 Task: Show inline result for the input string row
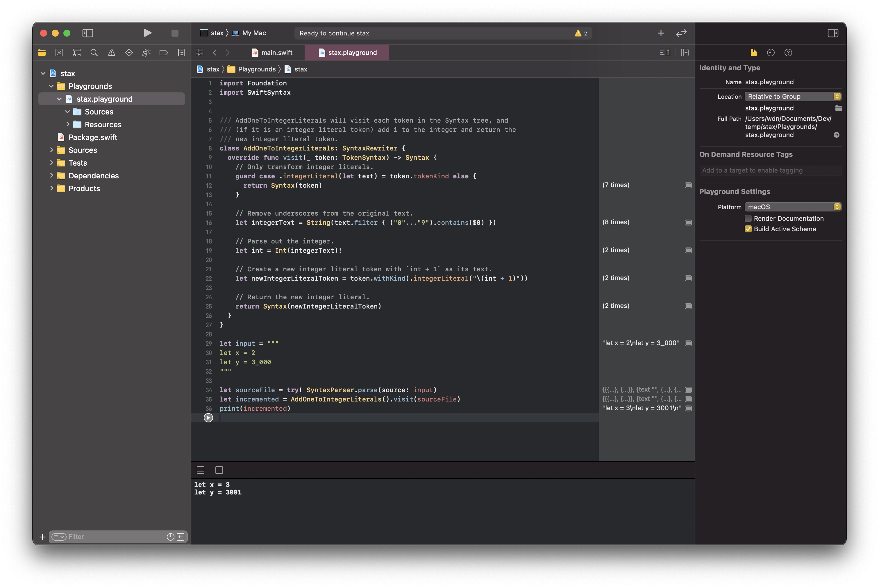point(688,343)
